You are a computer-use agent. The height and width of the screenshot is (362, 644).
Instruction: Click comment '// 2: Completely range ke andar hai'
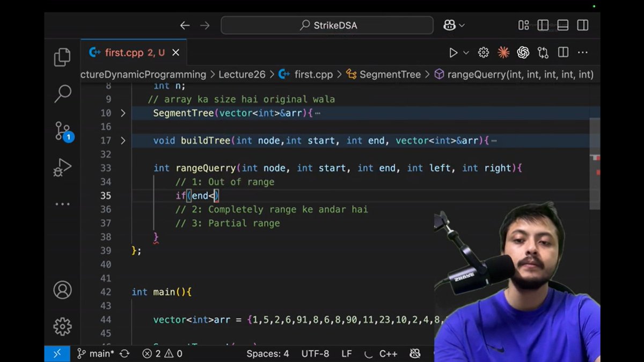coord(272,209)
